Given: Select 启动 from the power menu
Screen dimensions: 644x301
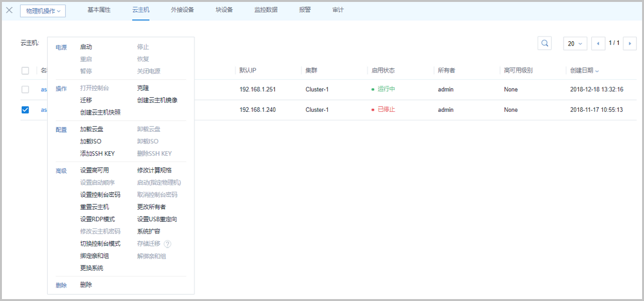Looking at the screenshot, I should click(86, 47).
